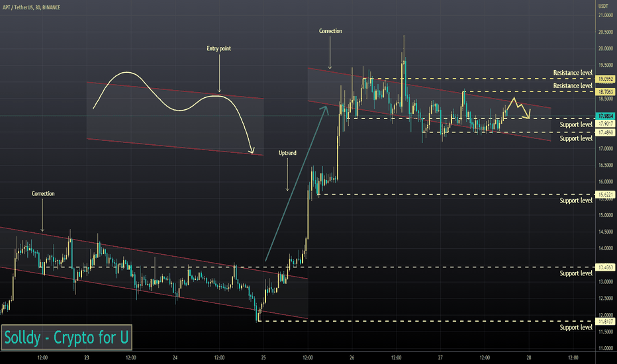The image size is (617, 364).
Task: Select the 18.7068 resistance price tag
Action: coord(606,92)
